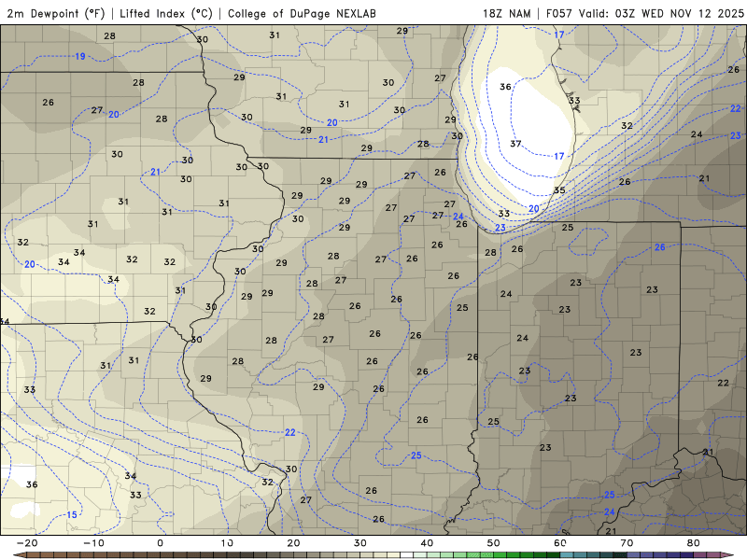The image size is (747, 560).
Task: Click the blue 15 lifted index contour label
Action: [72, 515]
